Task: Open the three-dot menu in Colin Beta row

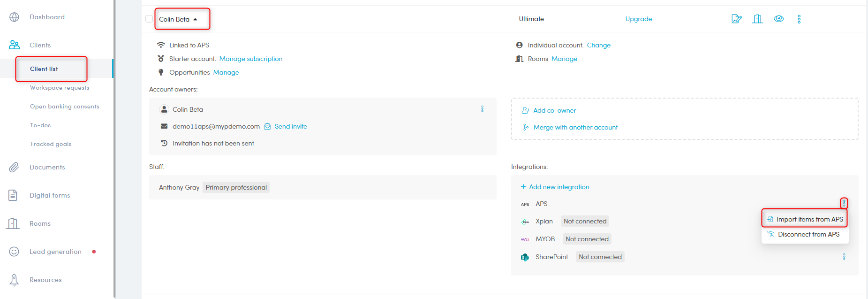Action: [x=799, y=19]
